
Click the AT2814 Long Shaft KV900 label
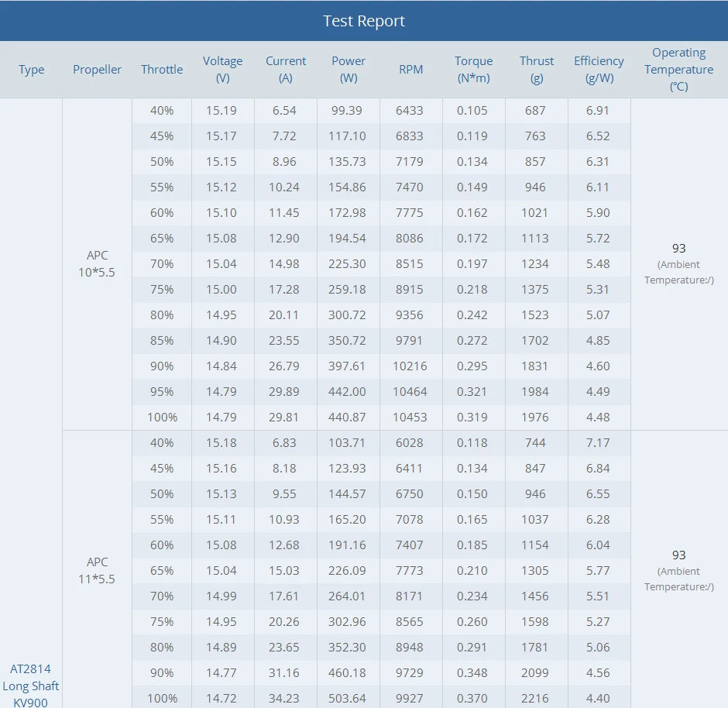point(31,685)
